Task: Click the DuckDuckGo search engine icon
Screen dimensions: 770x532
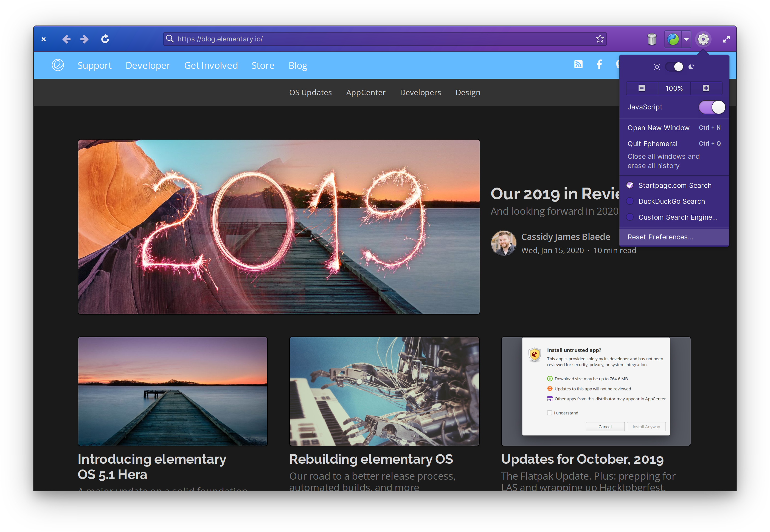Action: (631, 201)
